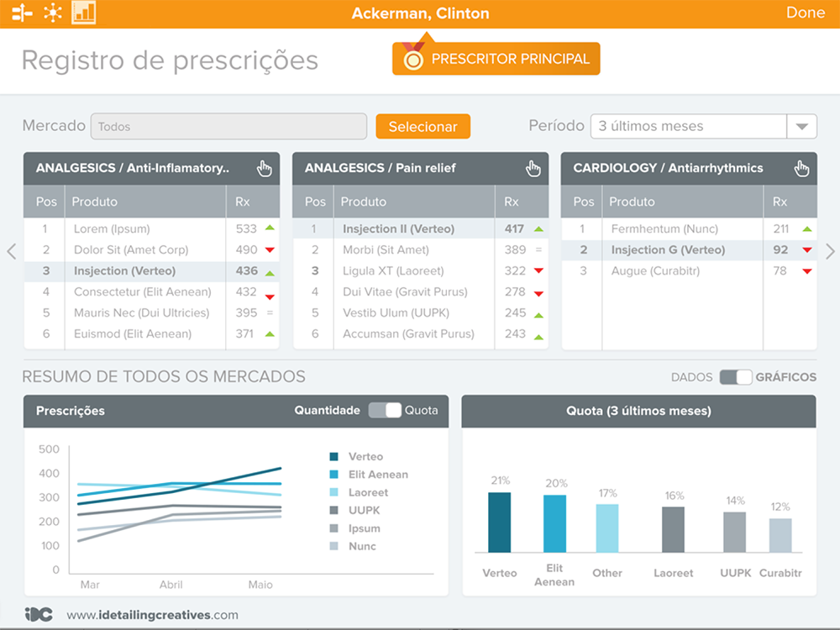Tap hand icon on Antiarrhythmics panel
Screen dimensions: 840x630
coord(802,168)
